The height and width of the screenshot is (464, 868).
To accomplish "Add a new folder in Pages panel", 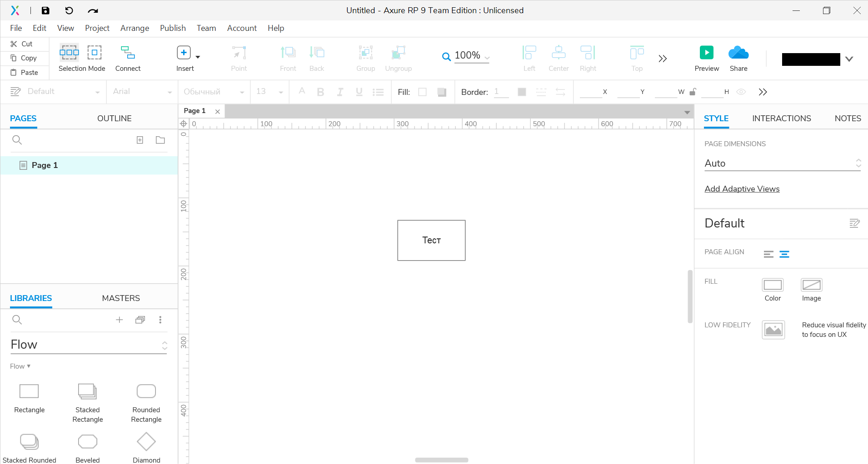I will (x=160, y=140).
